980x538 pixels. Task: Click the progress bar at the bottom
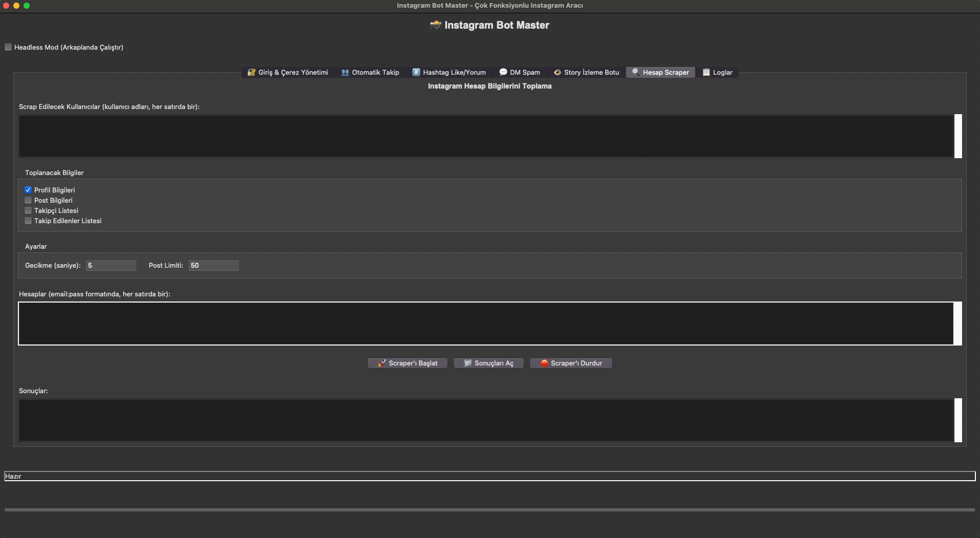pos(489,510)
